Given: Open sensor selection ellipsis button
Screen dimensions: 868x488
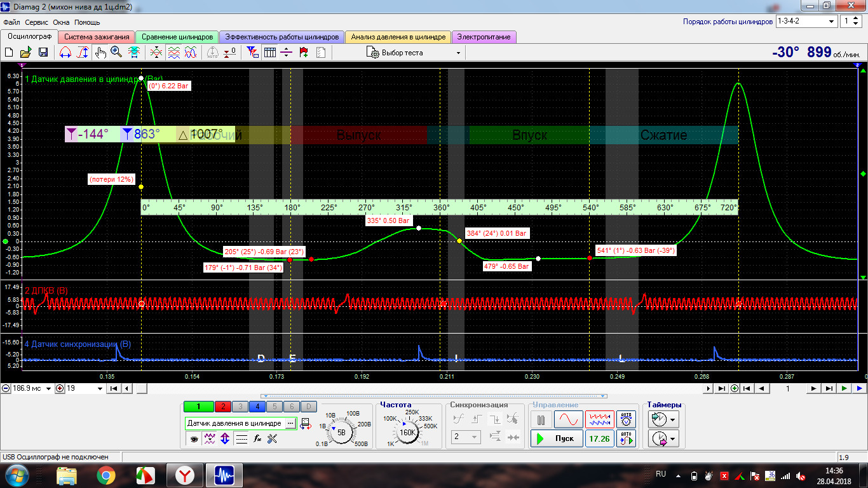Looking at the screenshot, I should [290, 423].
